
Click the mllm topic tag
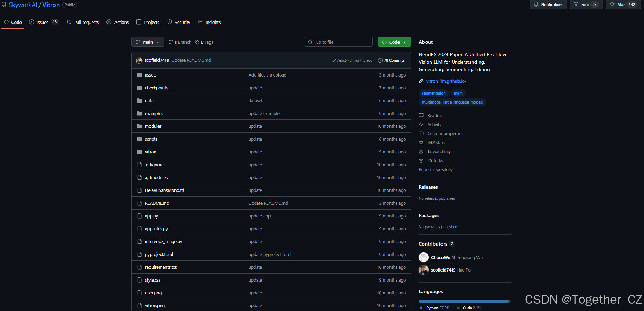point(458,93)
